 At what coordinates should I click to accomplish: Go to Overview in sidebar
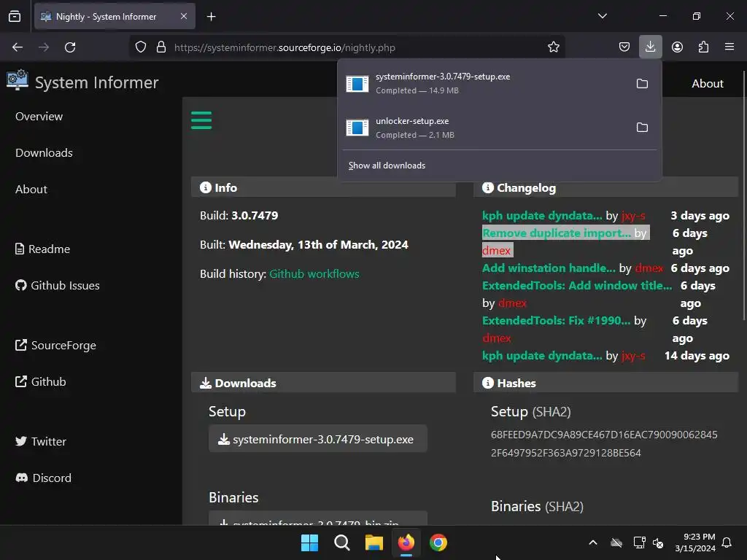tap(39, 116)
